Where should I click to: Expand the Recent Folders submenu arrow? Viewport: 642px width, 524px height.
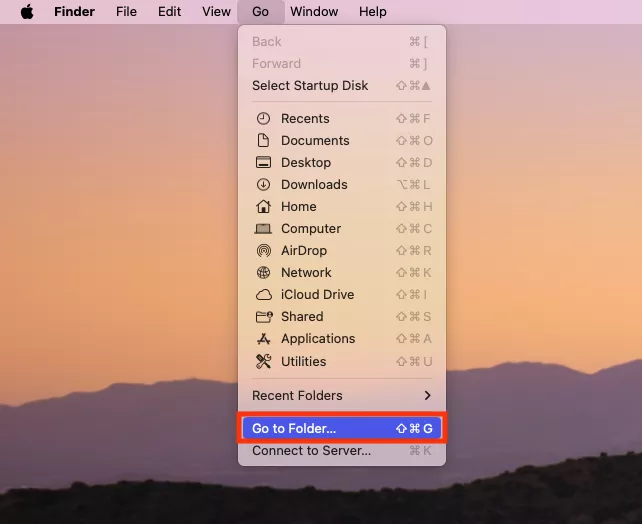(427, 395)
